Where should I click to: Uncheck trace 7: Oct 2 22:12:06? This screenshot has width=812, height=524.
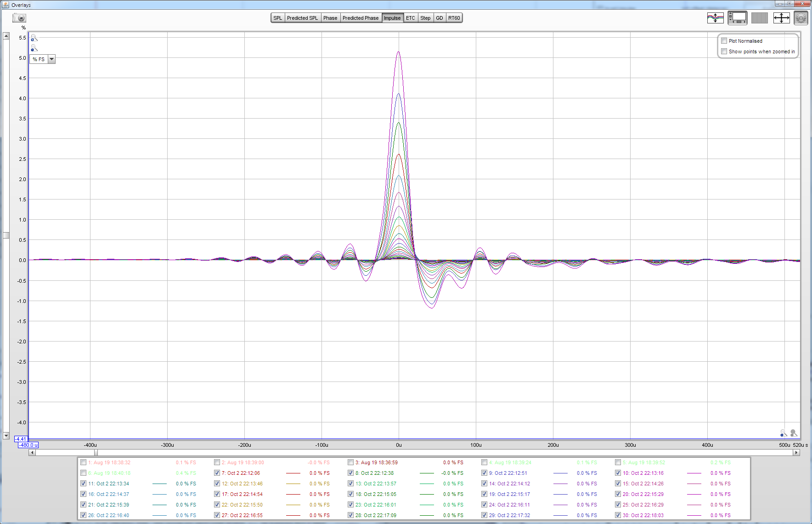(217, 473)
